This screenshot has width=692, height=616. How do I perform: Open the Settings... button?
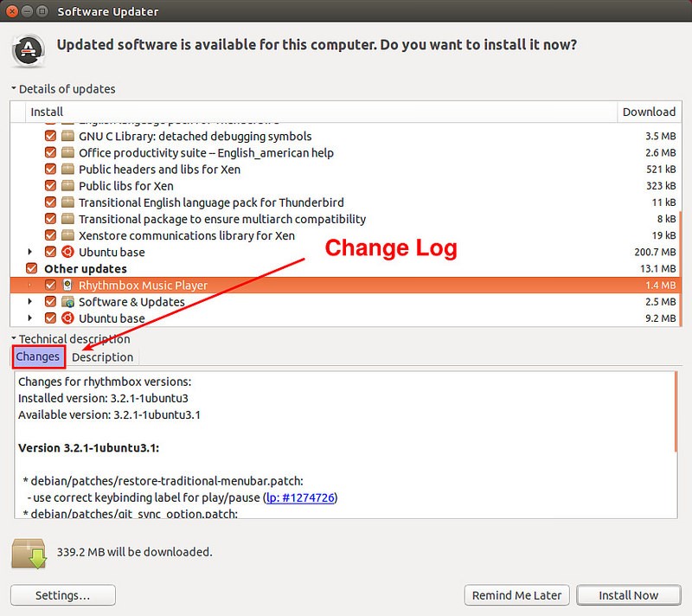[x=62, y=595]
